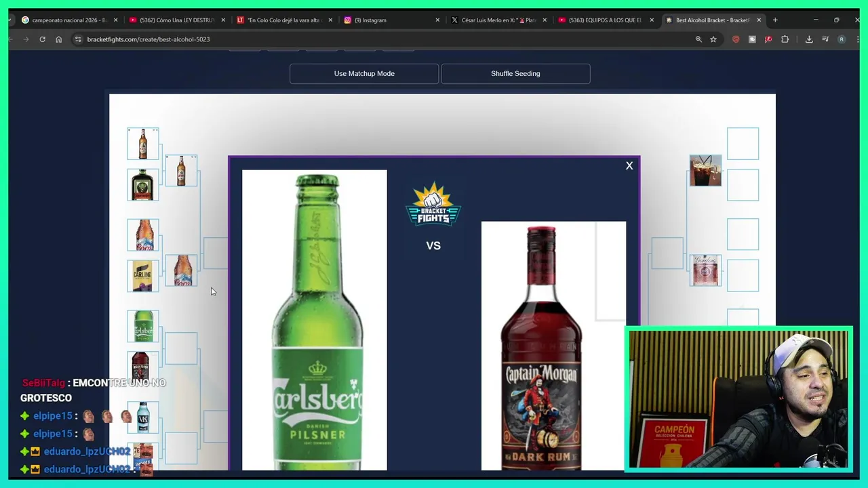Open a new browser tab

coord(775,20)
